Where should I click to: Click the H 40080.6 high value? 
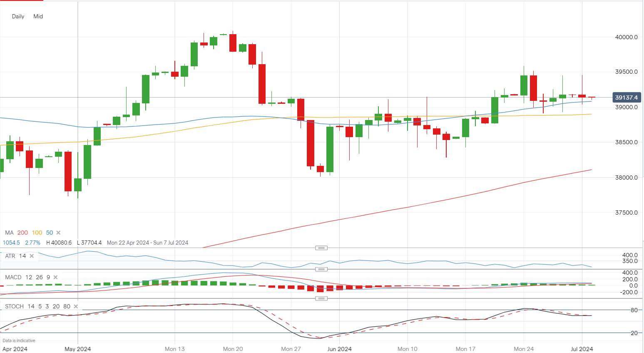coord(59,243)
